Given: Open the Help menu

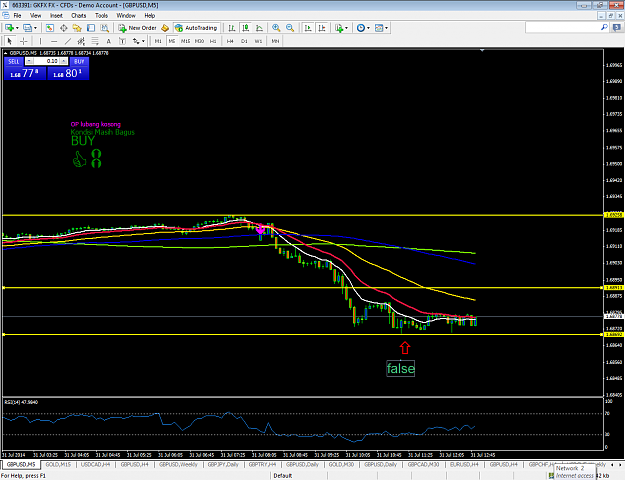Looking at the screenshot, I should [x=149, y=16].
